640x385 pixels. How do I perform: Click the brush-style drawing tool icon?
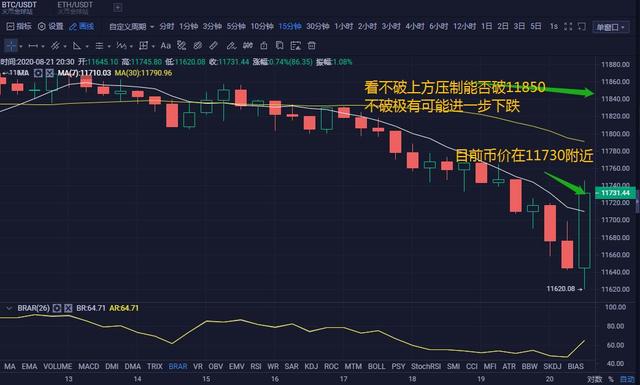click(x=182, y=46)
